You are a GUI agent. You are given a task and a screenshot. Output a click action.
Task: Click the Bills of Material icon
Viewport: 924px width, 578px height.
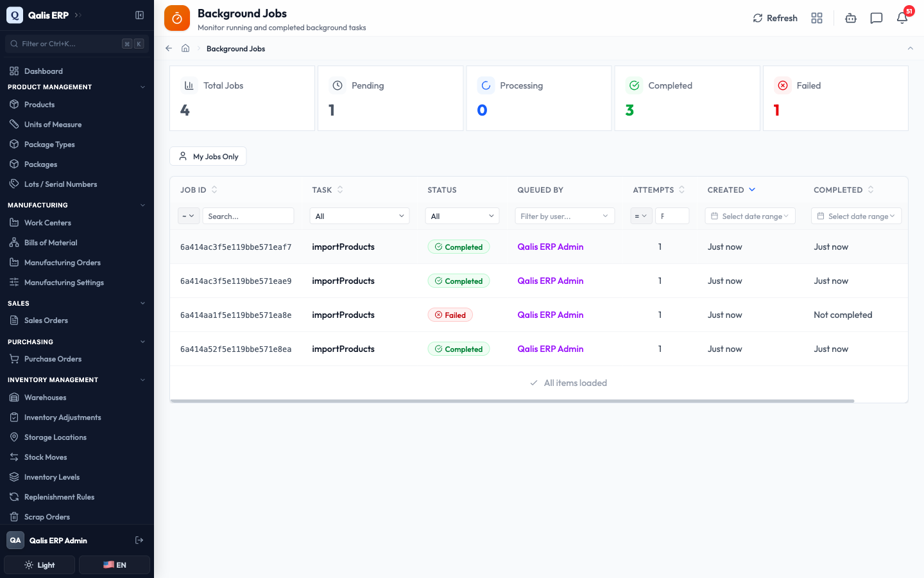tap(14, 243)
